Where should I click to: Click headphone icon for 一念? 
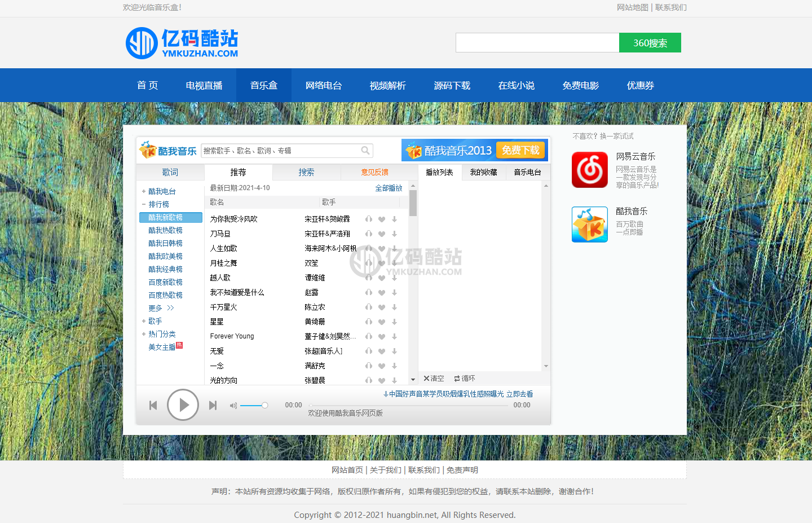tap(369, 366)
